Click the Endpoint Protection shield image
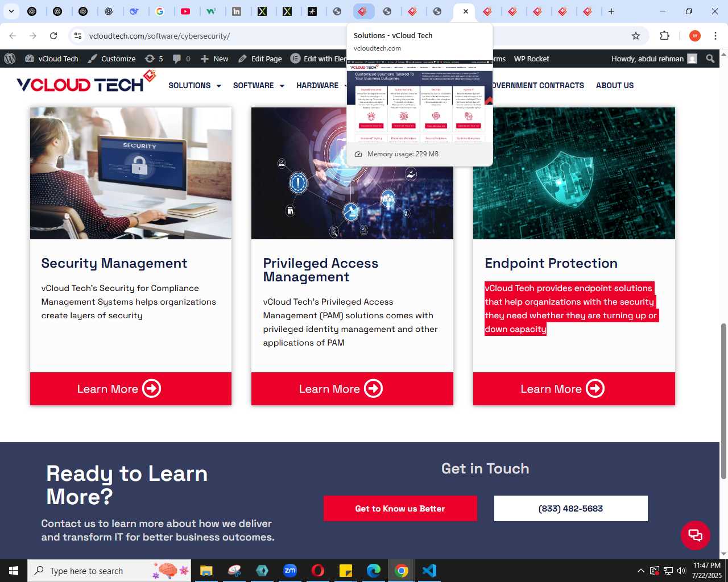728x582 pixels. 574,173
